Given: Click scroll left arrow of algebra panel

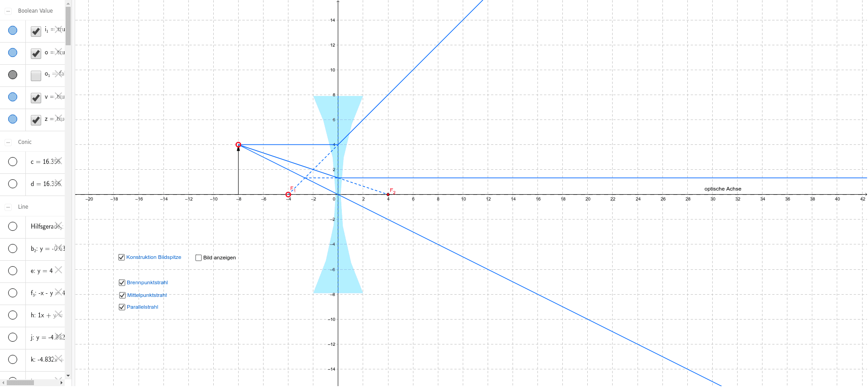Looking at the screenshot, I should [x=3, y=383].
